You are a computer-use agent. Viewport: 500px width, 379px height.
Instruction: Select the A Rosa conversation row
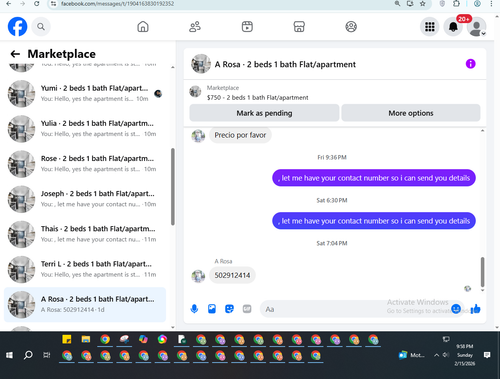tap(85, 305)
